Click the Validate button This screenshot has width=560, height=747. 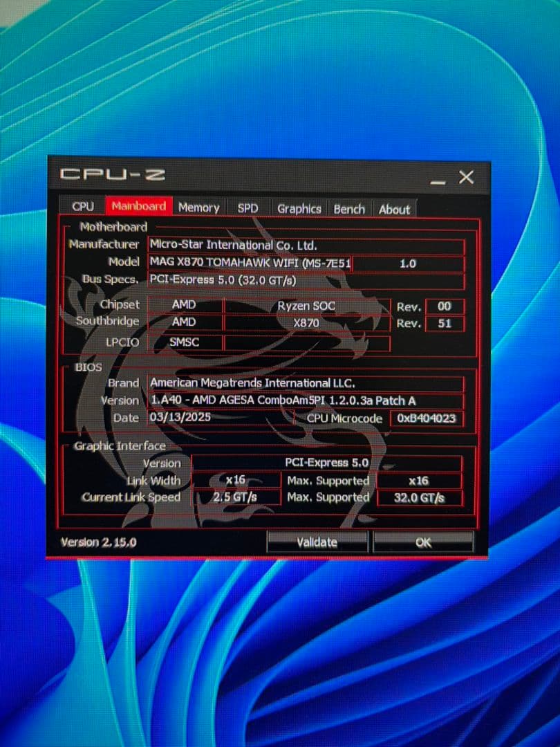click(x=317, y=542)
